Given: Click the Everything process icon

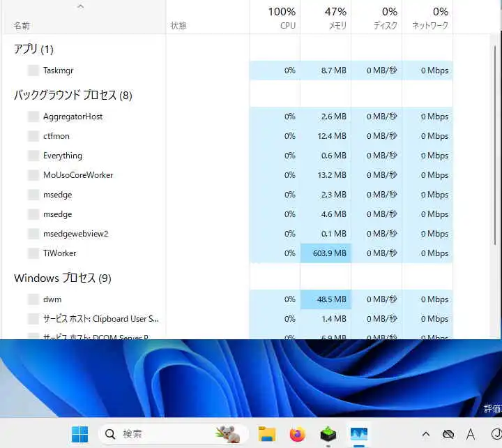Looking at the screenshot, I should pyautogui.click(x=33, y=156).
